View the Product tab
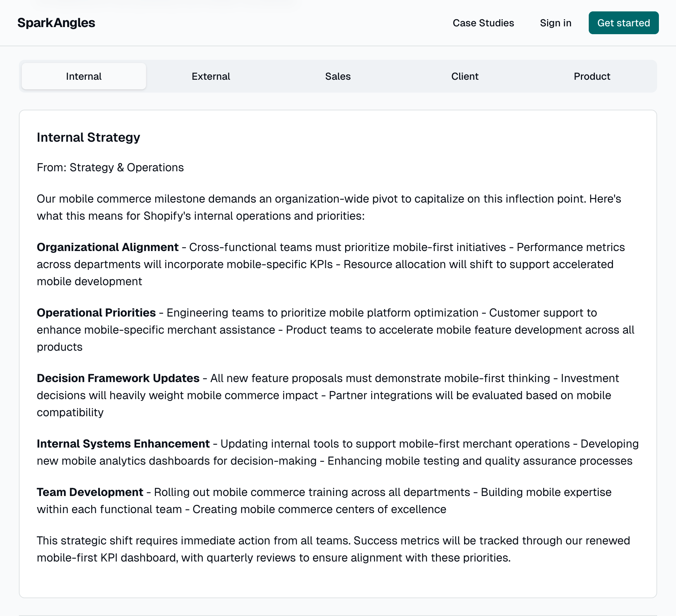676x616 pixels. [592, 76]
